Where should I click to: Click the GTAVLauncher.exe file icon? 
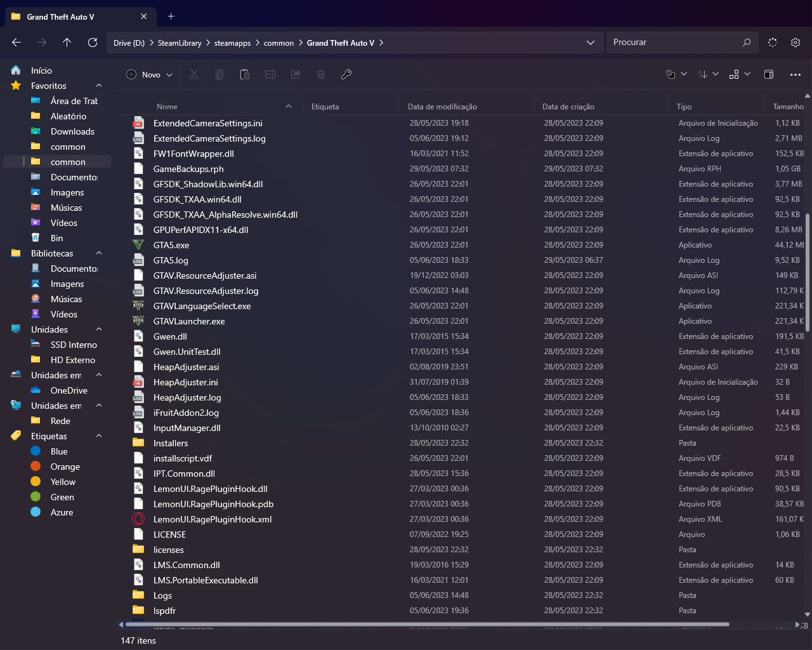(138, 321)
